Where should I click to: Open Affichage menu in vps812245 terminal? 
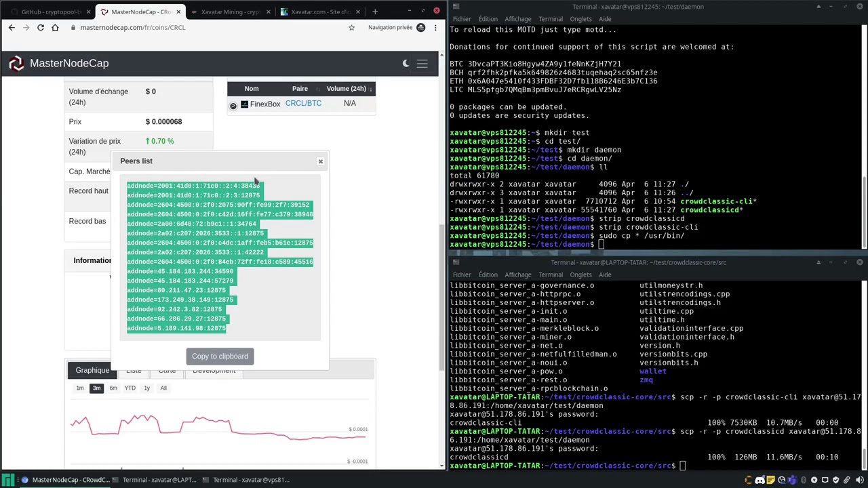(x=517, y=19)
